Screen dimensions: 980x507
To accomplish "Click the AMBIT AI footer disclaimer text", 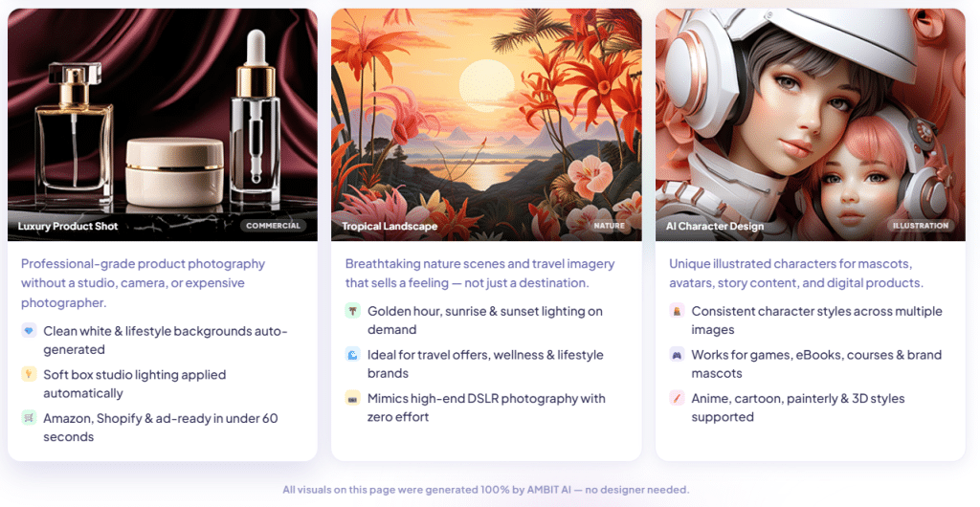I will click(485, 490).
